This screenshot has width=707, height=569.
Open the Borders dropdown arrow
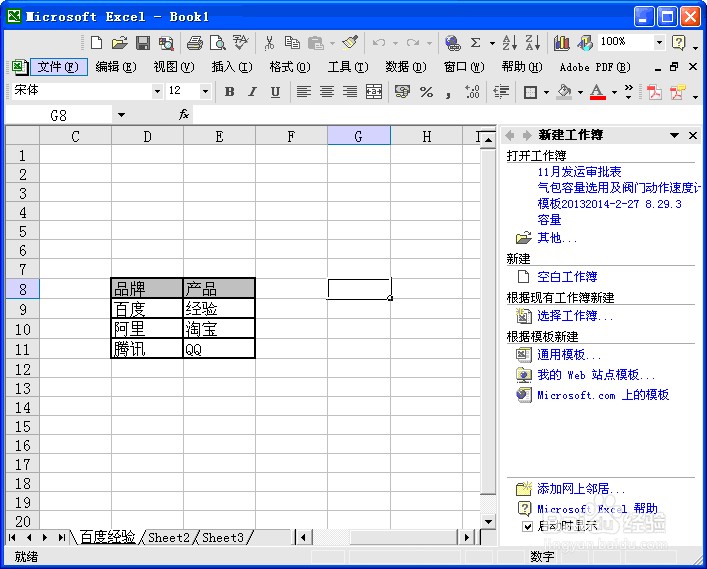pyautogui.click(x=546, y=92)
